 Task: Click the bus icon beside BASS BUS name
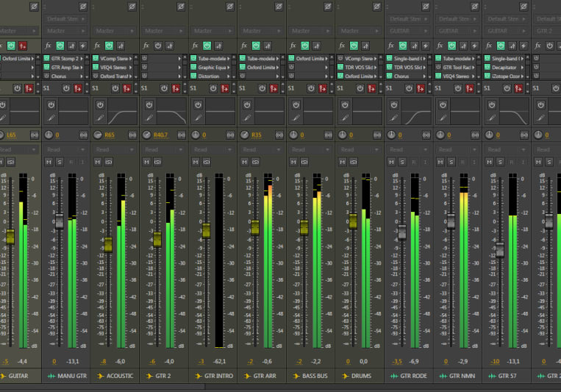(296, 376)
